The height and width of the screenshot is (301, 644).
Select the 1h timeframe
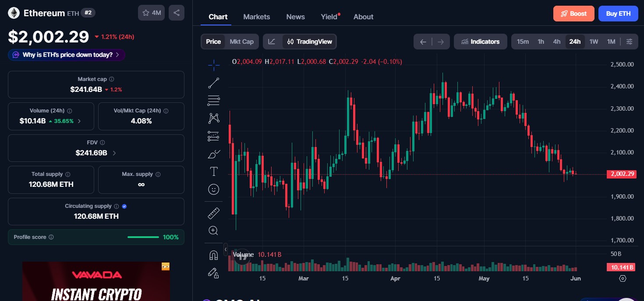pos(541,42)
